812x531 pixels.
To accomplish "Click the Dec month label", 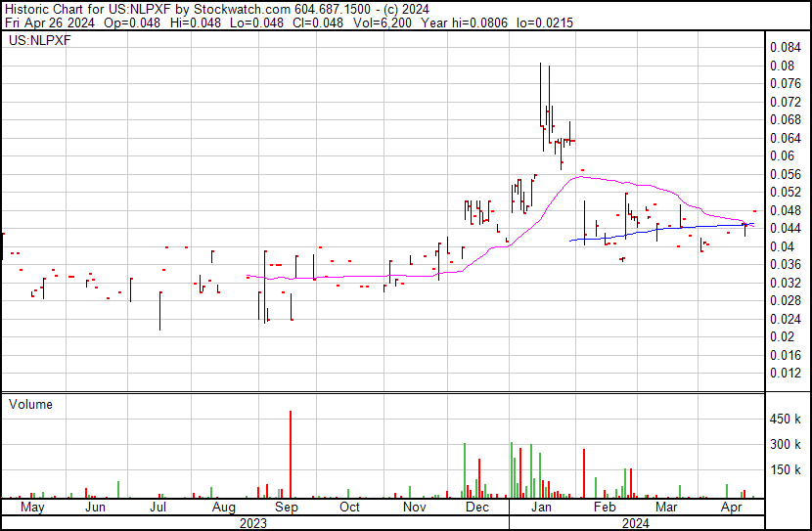I will click(x=477, y=508).
